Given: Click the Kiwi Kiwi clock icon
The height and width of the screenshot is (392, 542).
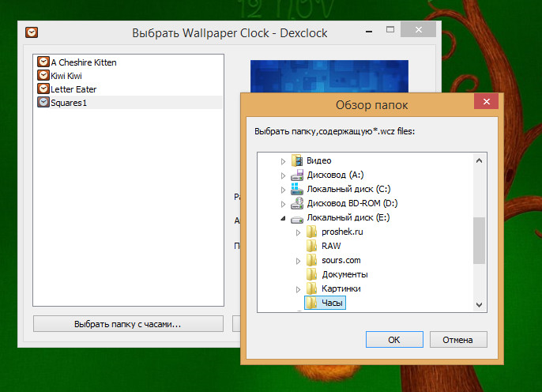Looking at the screenshot, I should coord(43,75).
